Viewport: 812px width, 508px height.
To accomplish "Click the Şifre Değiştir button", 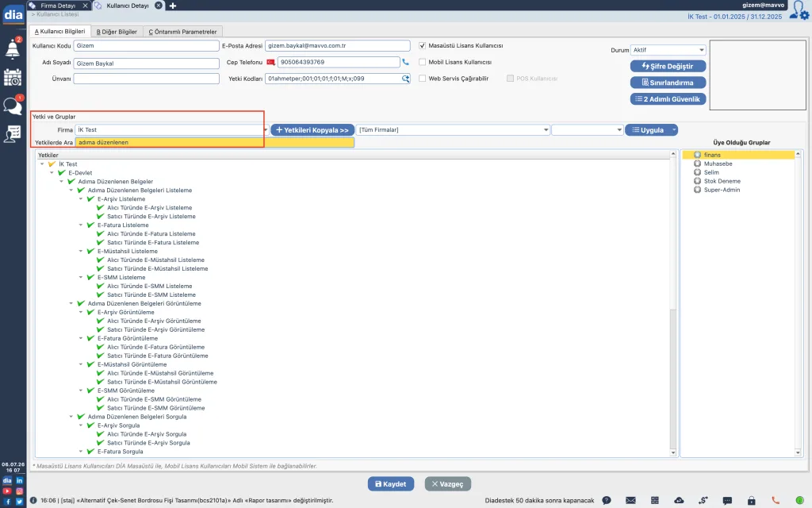I will pos(668,67).
